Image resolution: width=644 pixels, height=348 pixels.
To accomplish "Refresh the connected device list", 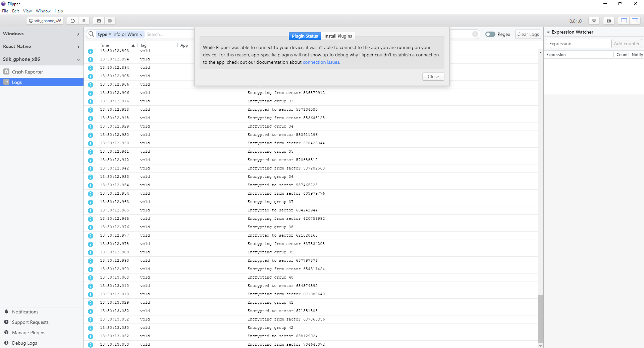I will coord(72,21).
